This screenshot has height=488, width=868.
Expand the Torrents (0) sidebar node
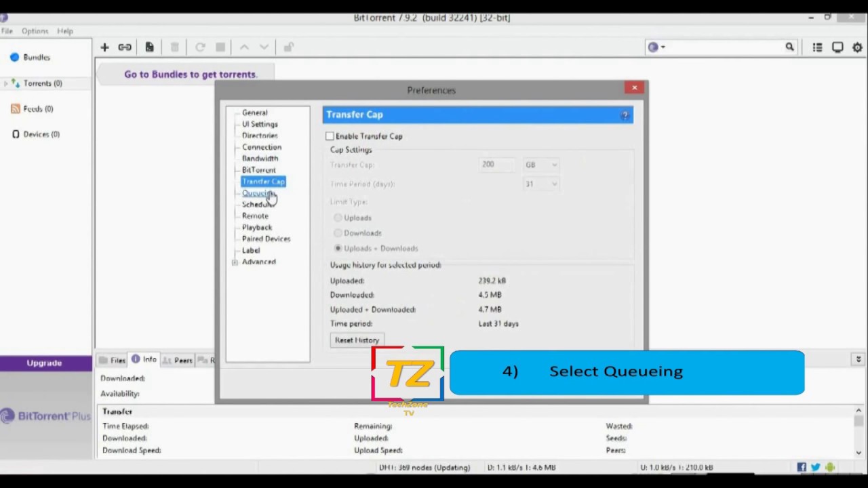tap(5, 83)
